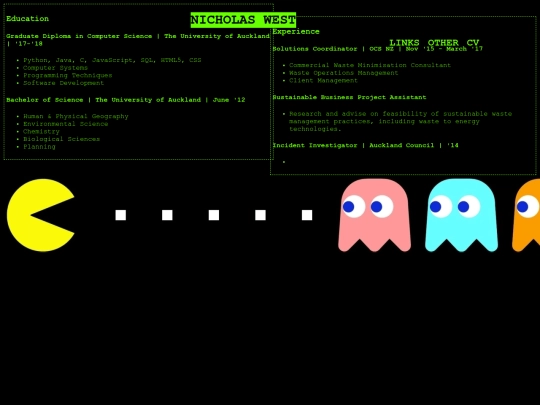Viewport: 540px width, 405px height.
Task: Click the Environmental Science bullet
Action: tap(65, 124)
